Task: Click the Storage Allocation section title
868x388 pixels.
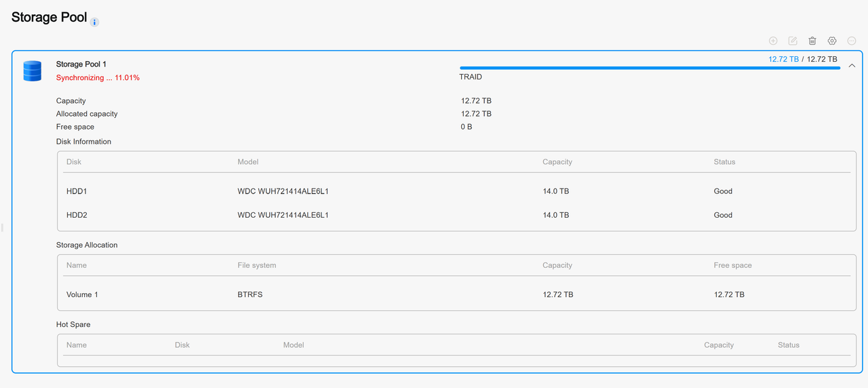Action: click(x=87, y=245)
